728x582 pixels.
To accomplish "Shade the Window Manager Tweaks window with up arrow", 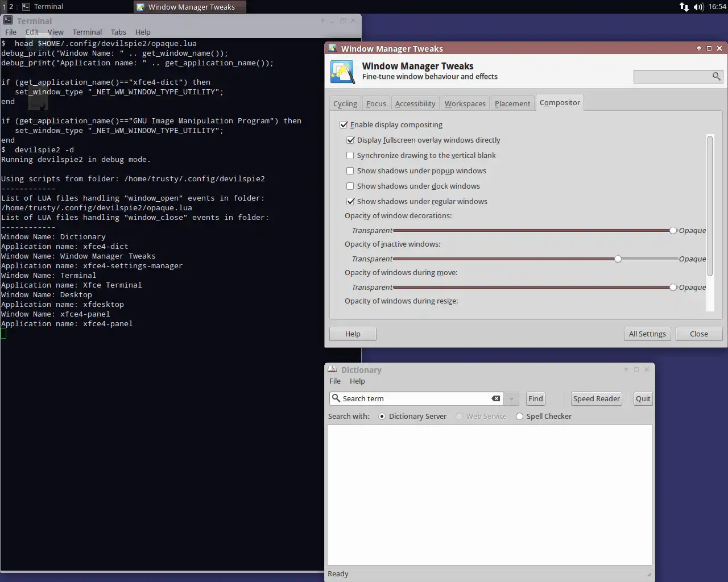I will click(699, 48).
